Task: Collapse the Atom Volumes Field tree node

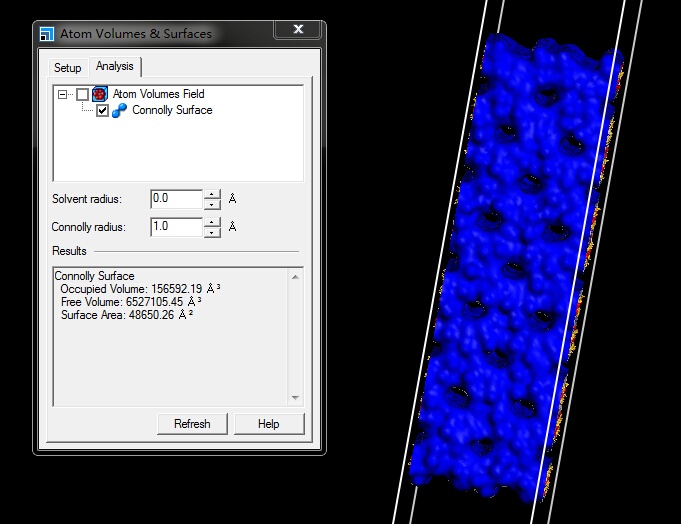Action: point(63,94)
